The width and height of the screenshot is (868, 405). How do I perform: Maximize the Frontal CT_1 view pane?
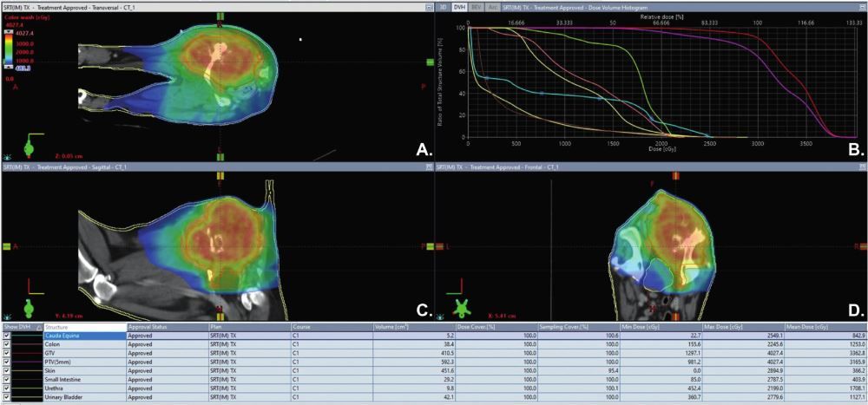click(x=863, y=167)
